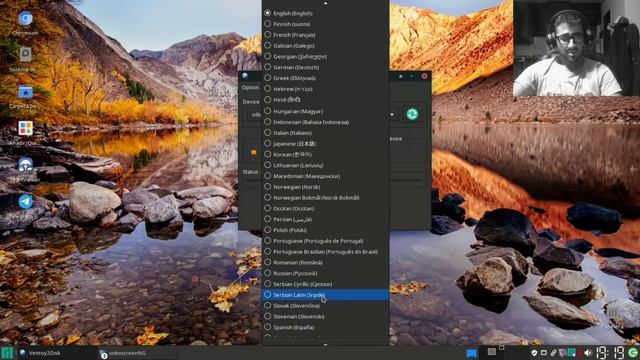This screenshot has width=640, height=360.
Task: Select Slovak (Slovenčina) language
Action: pyautogui.click(x=325, y=305)
